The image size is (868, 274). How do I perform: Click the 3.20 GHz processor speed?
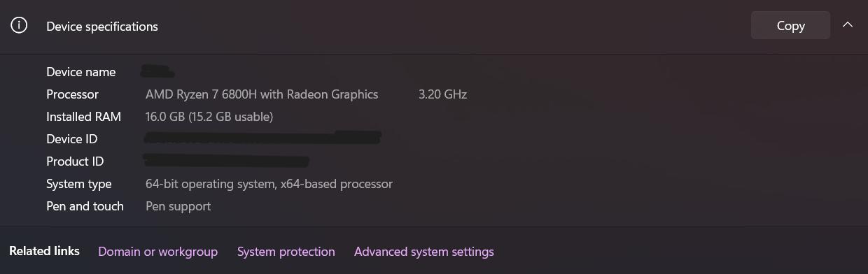(x=442, y=94)
